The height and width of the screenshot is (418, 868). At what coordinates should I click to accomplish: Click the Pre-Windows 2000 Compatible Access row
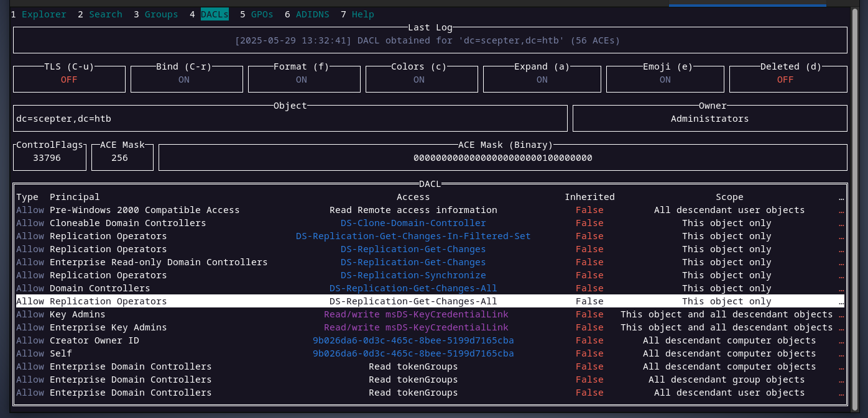pyautogui.click(x=144, y=210)
